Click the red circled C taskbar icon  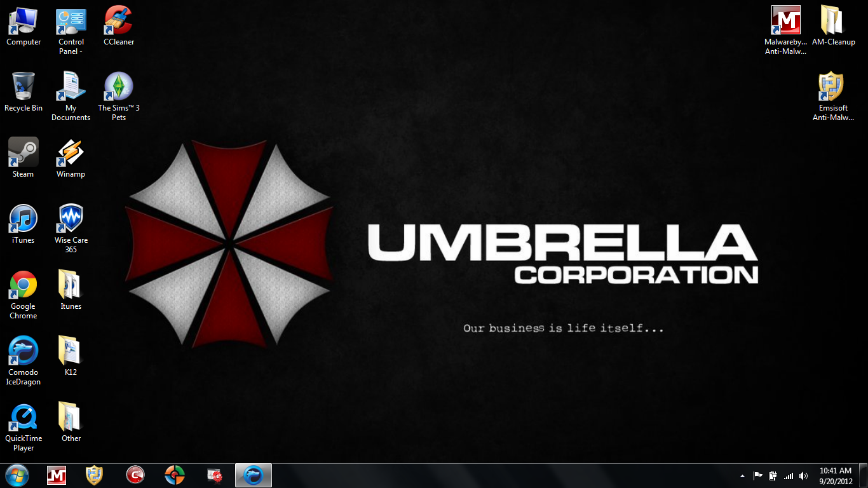tap(135, 475)
